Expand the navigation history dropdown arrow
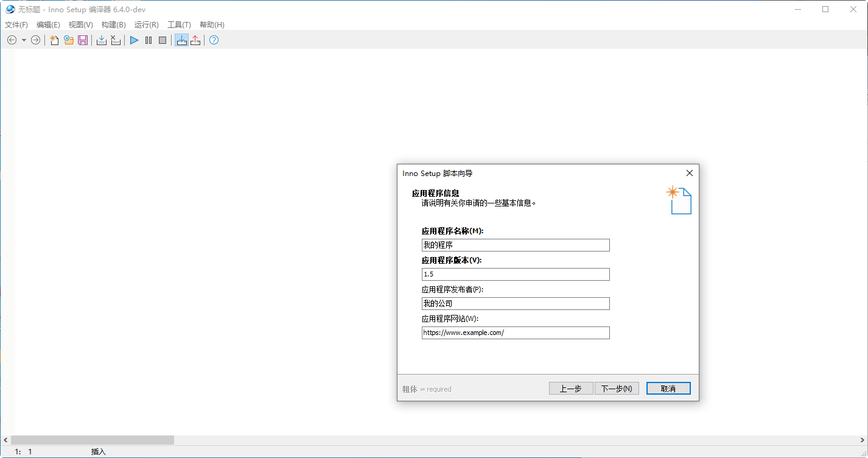This screenshot has height=458, width=868. (24, 40)
